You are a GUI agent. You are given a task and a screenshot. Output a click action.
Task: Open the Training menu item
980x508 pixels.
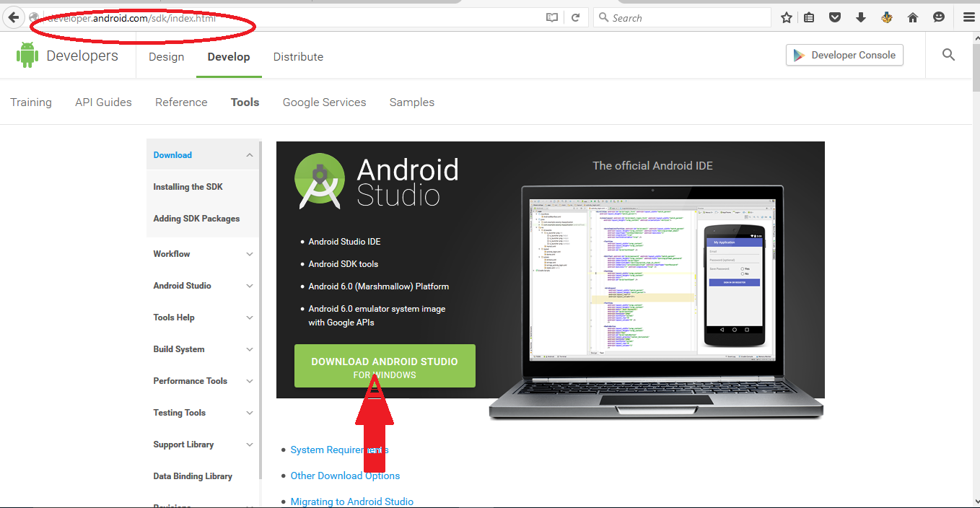click(31, 102)
